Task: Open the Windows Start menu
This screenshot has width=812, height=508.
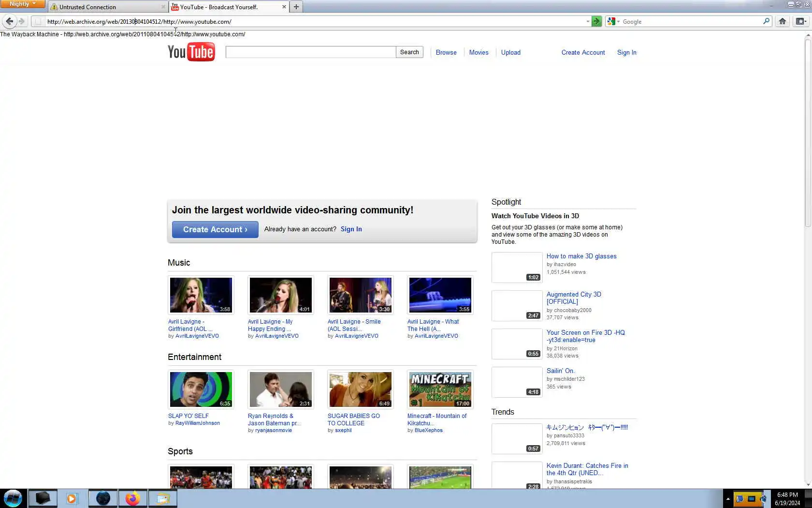Action: point(13,498)
